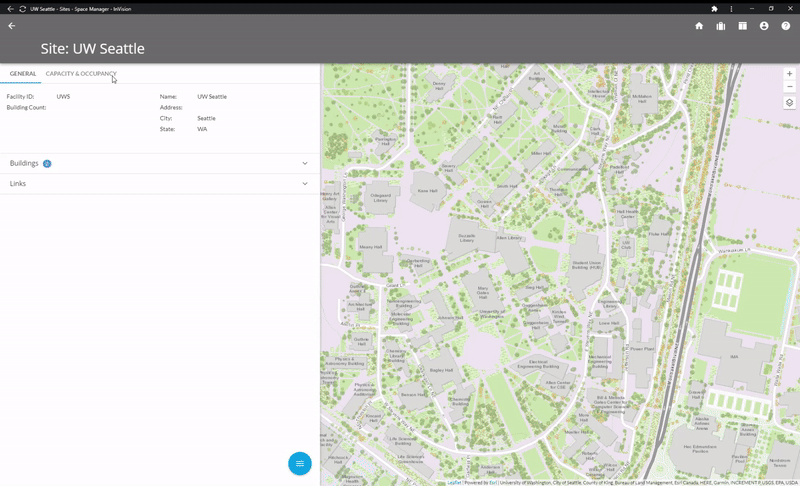
Task: Open the Esri attribution link
Action: click(493, 482)
